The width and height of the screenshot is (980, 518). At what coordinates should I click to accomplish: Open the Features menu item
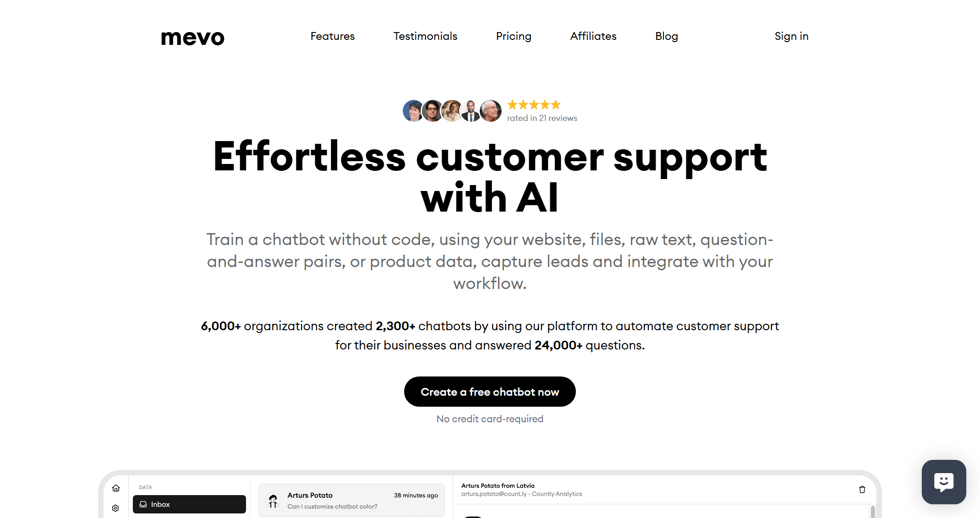pos(333,36)
